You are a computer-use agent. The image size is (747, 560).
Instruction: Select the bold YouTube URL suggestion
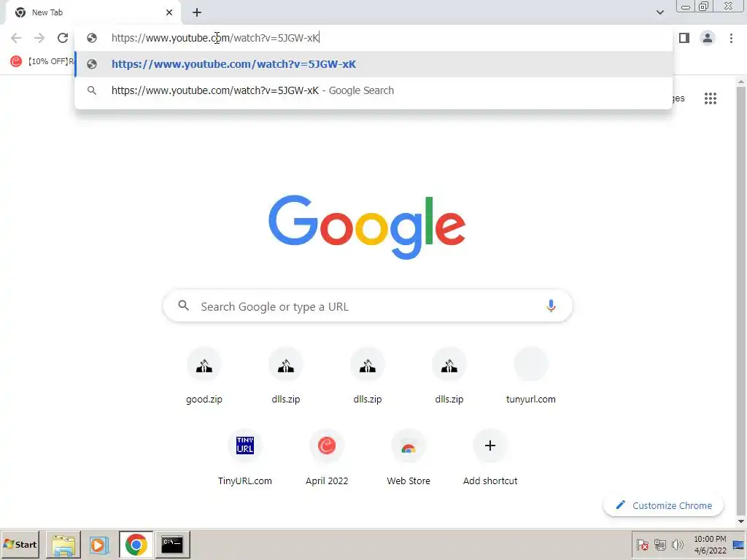373,64
